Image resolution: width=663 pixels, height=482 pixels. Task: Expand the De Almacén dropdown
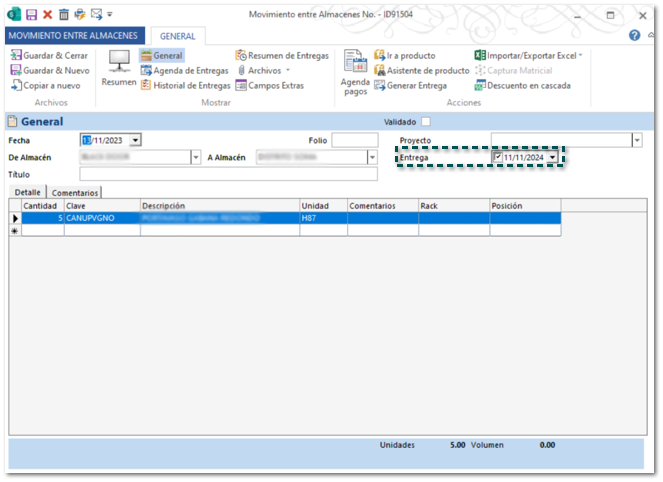tap(195, 157)
